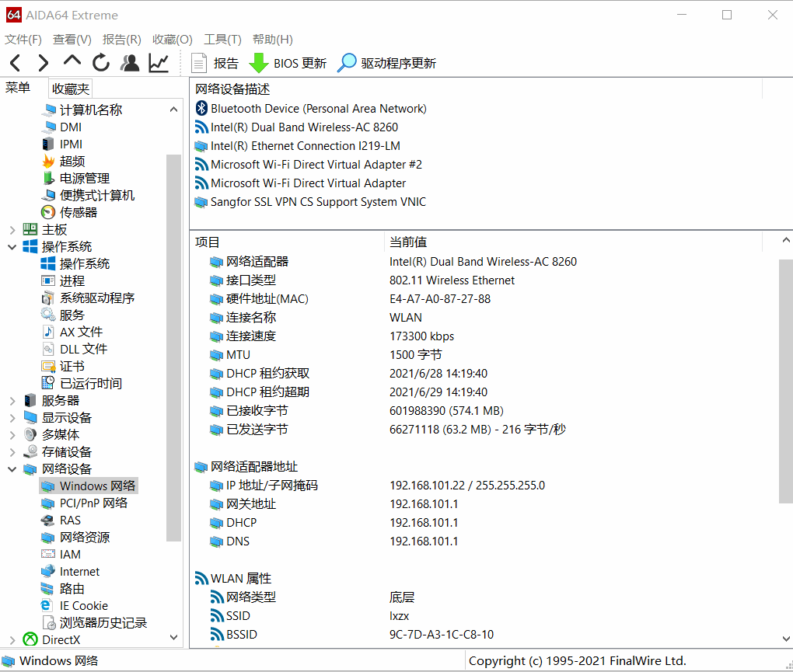Go back with the left arrow toolbar icon

[16, 63]
